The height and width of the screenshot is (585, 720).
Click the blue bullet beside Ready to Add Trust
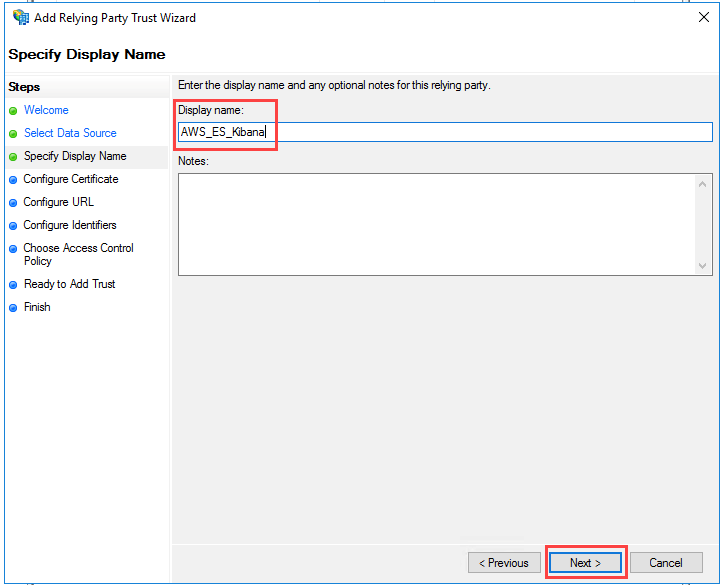[13, 285]
